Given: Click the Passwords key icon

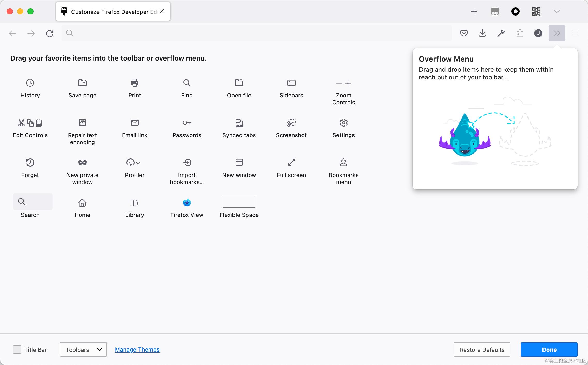Looking at the screenshot, I should [x=187, y=123].
